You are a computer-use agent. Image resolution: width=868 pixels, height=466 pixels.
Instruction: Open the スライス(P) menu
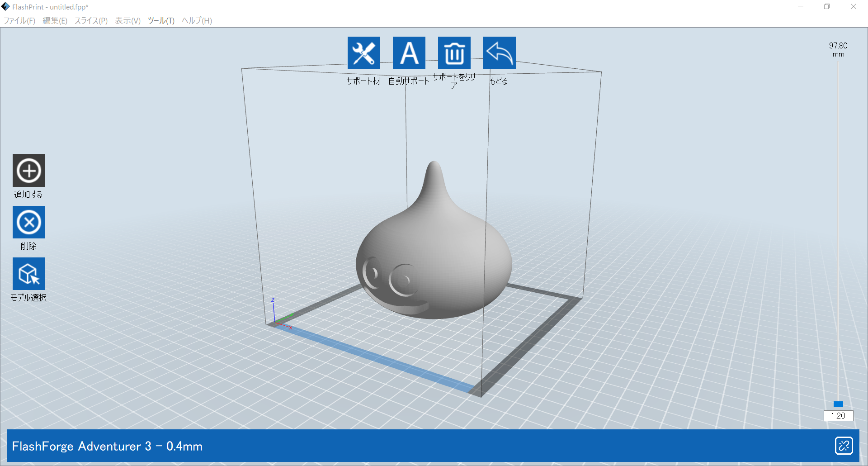(x=91, y=21)
